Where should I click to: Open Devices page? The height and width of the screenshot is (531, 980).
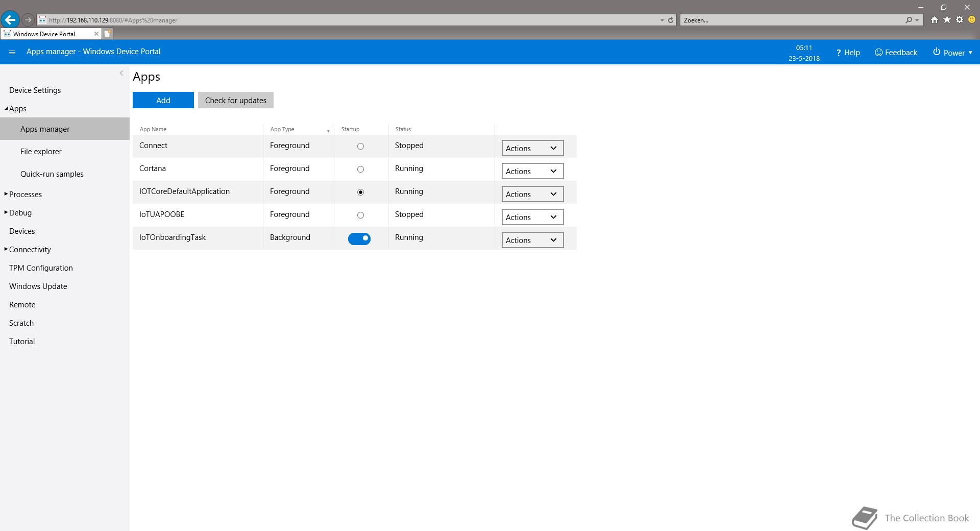point(22,231)
